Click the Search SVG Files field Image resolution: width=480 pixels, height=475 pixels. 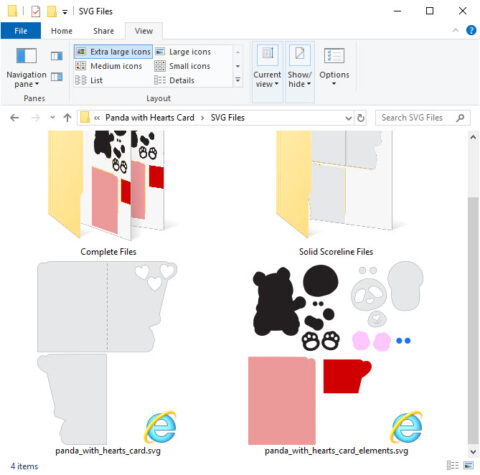coord(423,118)
